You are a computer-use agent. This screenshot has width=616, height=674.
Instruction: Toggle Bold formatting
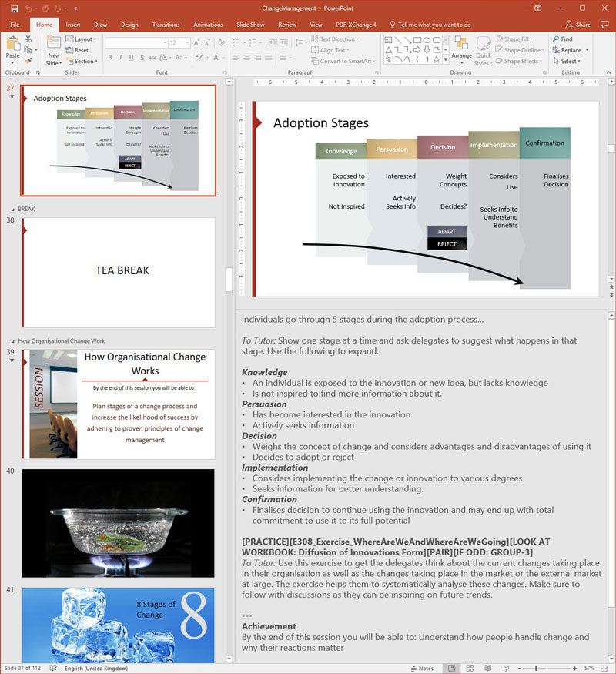110,57
